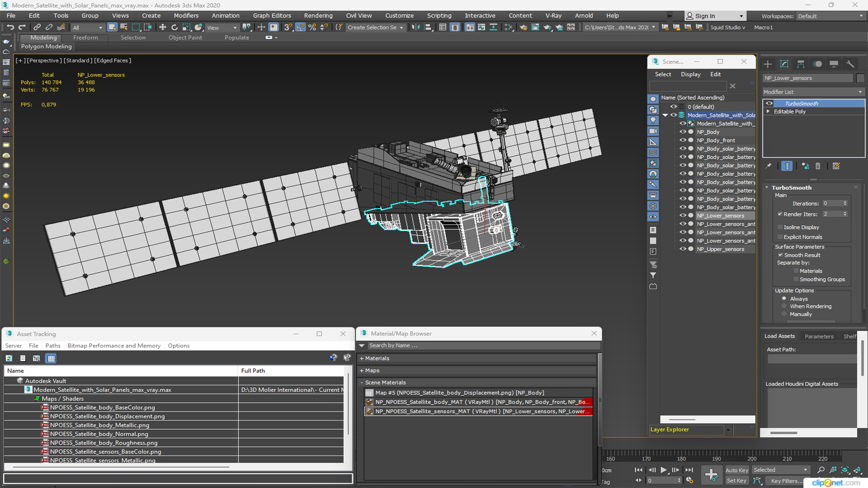868x488 pixels.
Task: Enable Explicit Normals checkbox
Action: click(x=780, y=237)
